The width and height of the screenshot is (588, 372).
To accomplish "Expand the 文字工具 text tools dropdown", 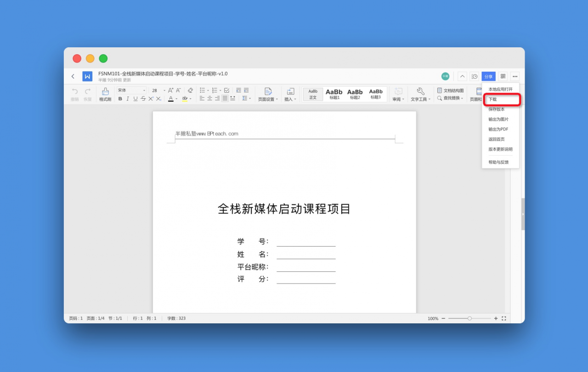I will (x=420, y=99).
